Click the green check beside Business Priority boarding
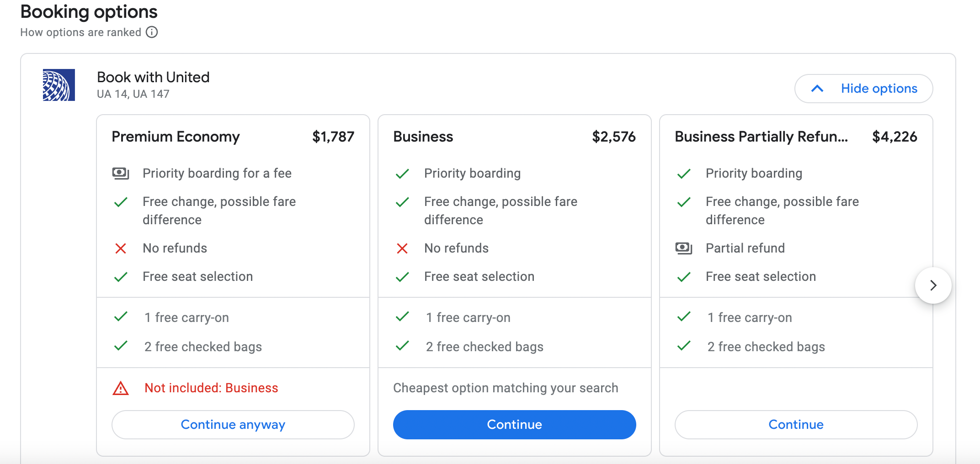 point(402,174)
